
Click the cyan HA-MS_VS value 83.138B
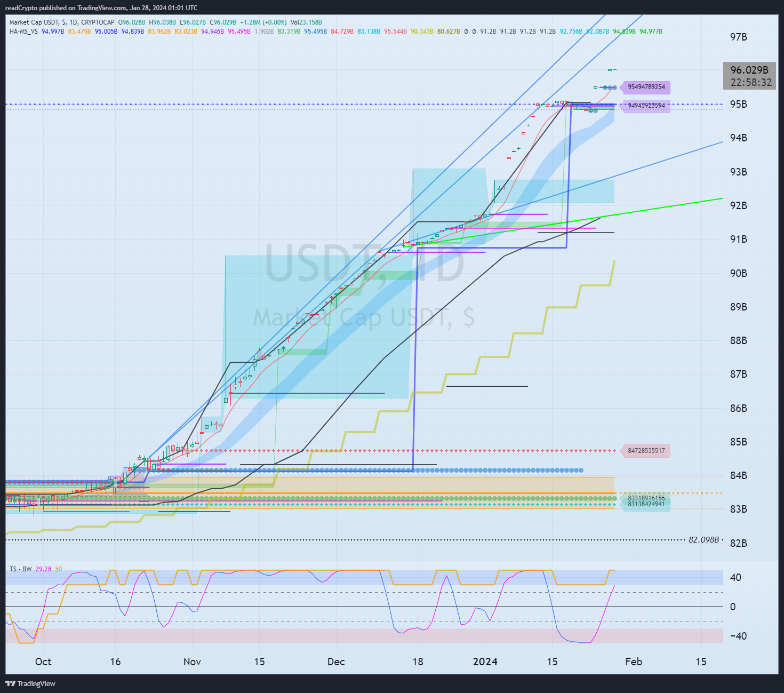pyautogui.click(x=369, y=31)
